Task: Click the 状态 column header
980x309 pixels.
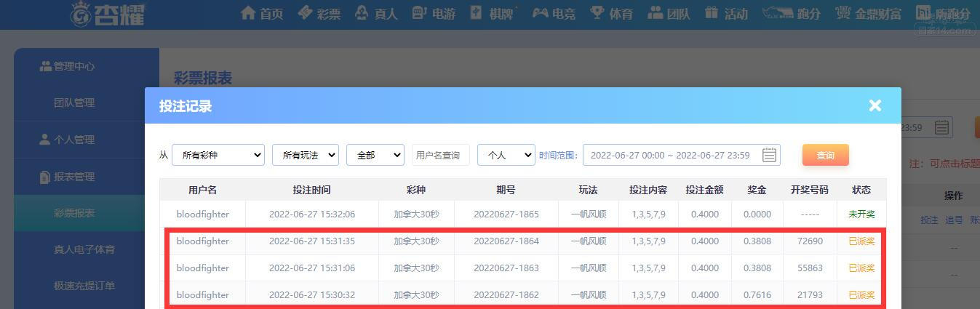Action: coord(861,190)
